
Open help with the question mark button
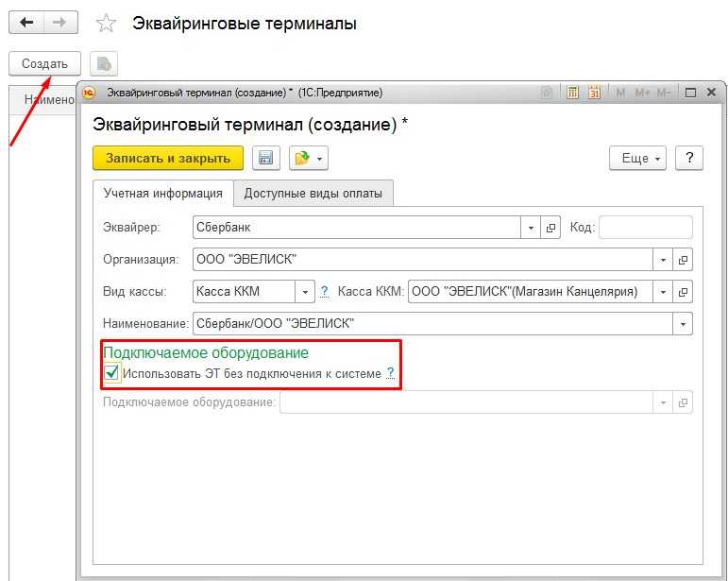[x=689, y=159]
